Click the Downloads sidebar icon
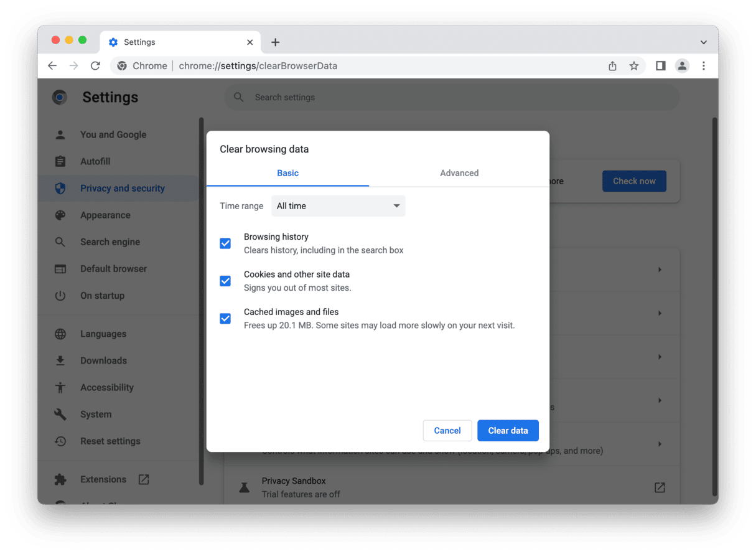This screenshot has width=756, height=554. pyautogui.click(x=60, y=360)
